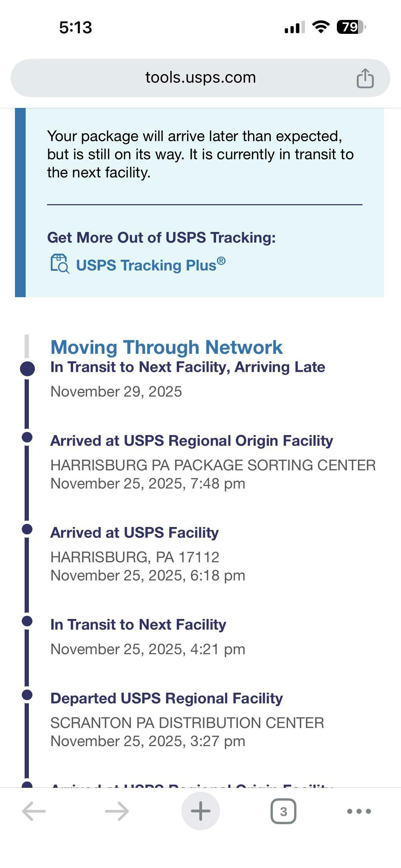Tap the browser forward arrow

coord(117,811)
